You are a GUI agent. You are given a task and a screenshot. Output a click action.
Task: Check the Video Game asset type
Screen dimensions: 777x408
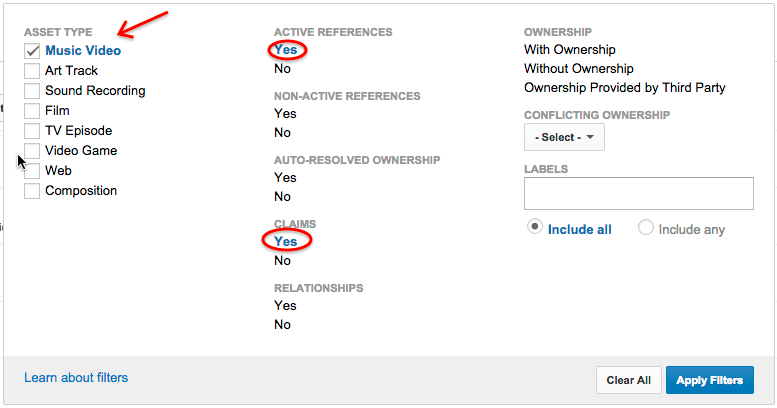click(x=32, y=151)
